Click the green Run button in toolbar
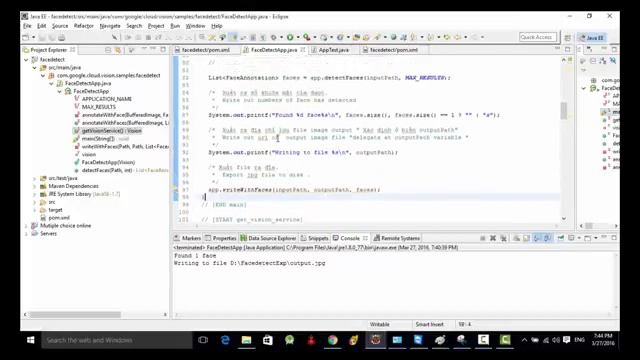640x360 pixels. pyautogui.click(x=290, y=37)
